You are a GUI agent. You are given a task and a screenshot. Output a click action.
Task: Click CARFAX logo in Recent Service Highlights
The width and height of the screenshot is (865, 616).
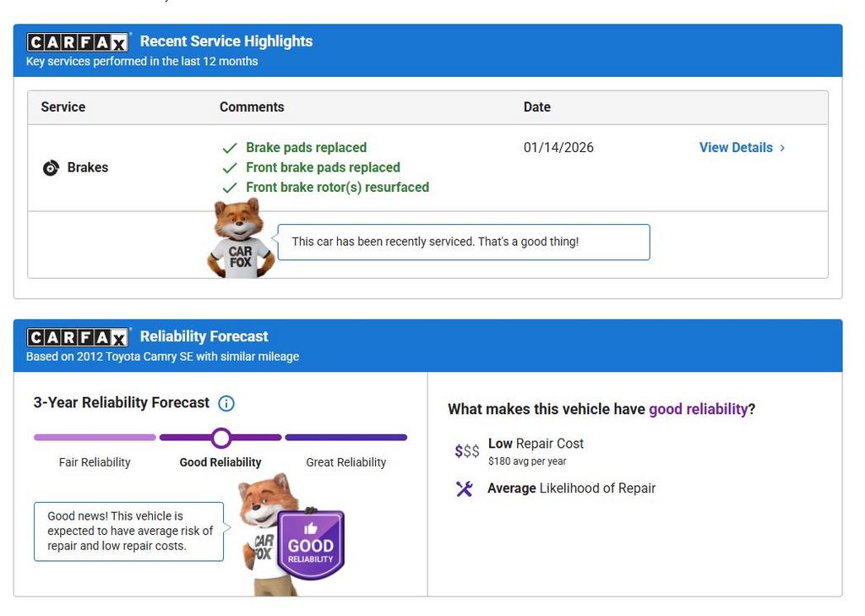[x=78, y=42]
